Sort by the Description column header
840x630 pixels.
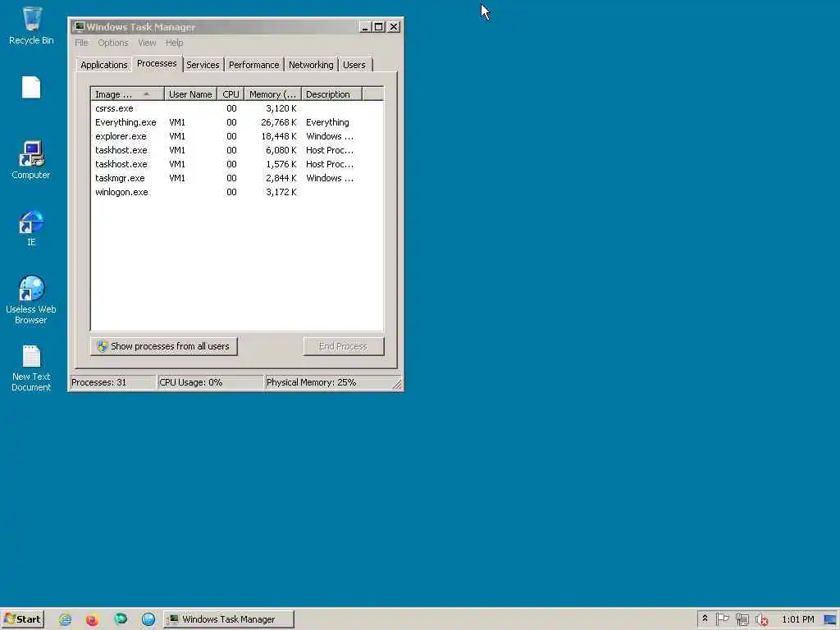tap(331, 94)
